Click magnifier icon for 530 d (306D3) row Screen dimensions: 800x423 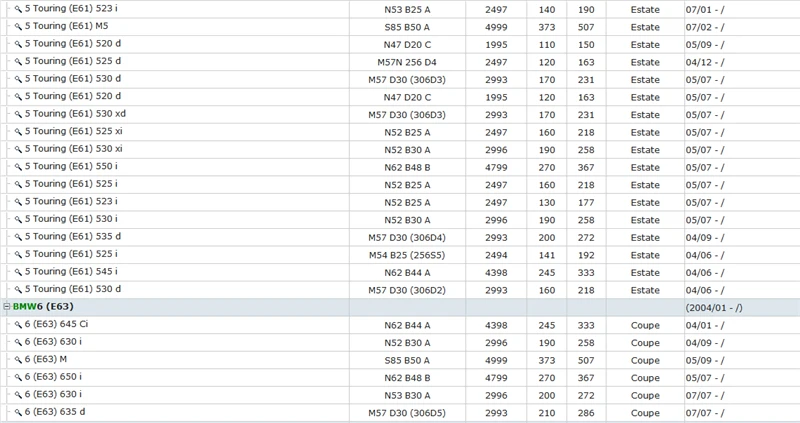[x=18, y=79]
